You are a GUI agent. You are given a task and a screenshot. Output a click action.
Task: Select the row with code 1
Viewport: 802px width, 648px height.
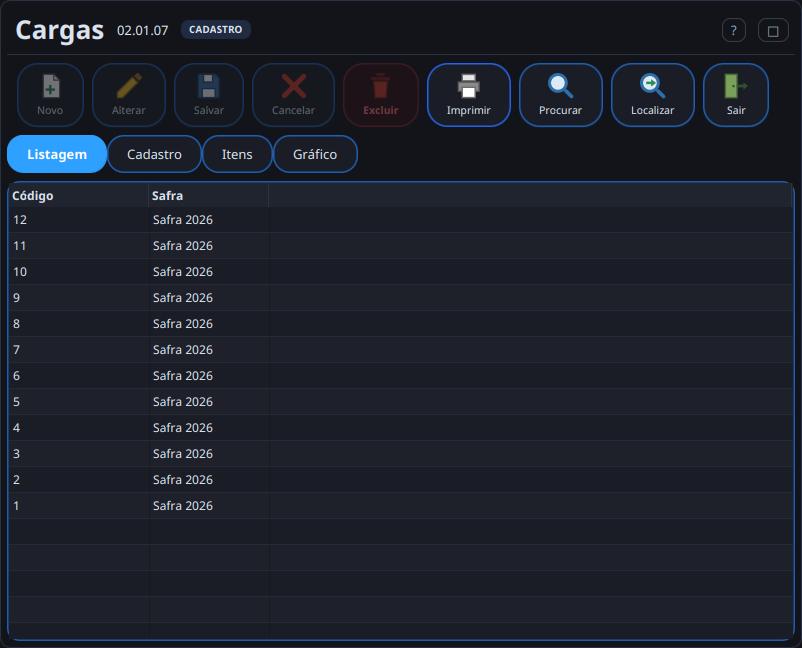[400, 506]
